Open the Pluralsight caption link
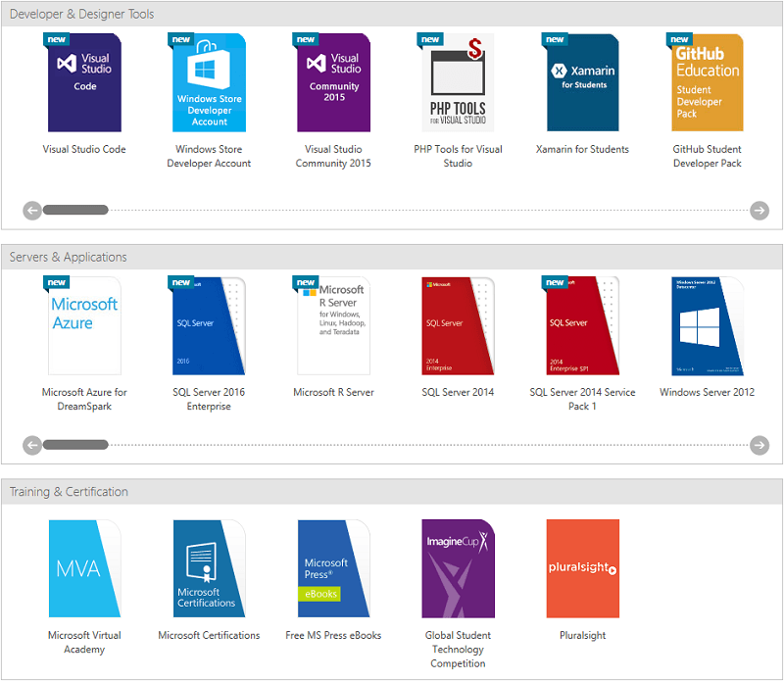The width and height of the screenshot is (784, 681). click(582, 635)
